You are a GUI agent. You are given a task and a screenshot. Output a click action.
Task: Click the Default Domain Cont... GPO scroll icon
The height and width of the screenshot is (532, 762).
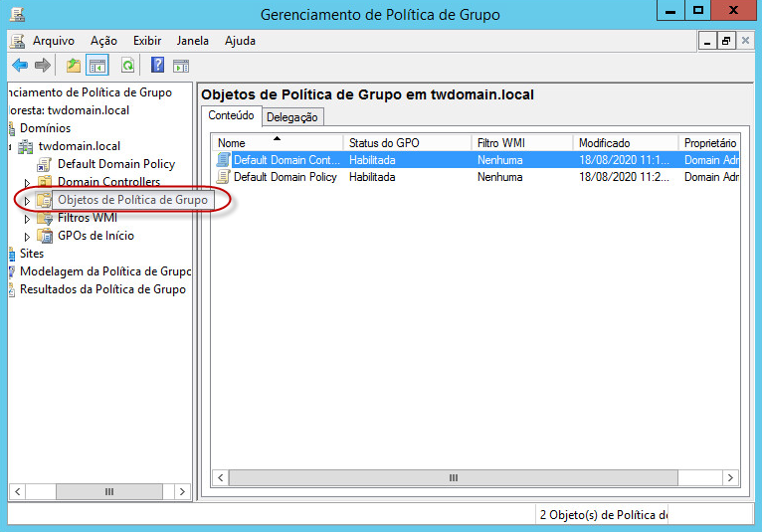coord(223,160)
